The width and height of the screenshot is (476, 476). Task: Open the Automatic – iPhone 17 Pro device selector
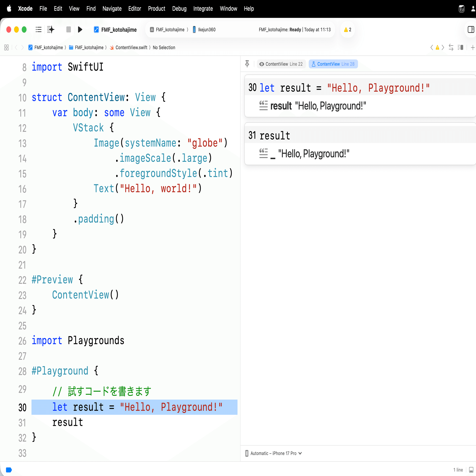[273, 453]
